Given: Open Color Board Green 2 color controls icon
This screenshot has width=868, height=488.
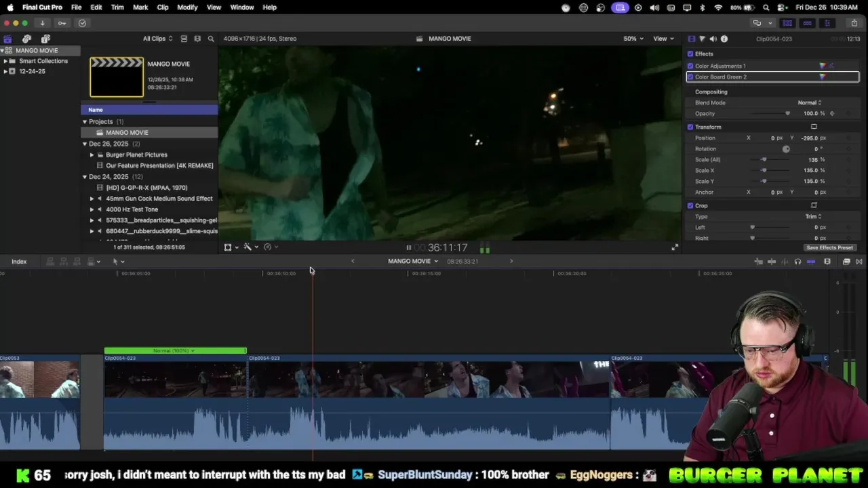Looking at the screenshot, I should (x=823, y=77).
